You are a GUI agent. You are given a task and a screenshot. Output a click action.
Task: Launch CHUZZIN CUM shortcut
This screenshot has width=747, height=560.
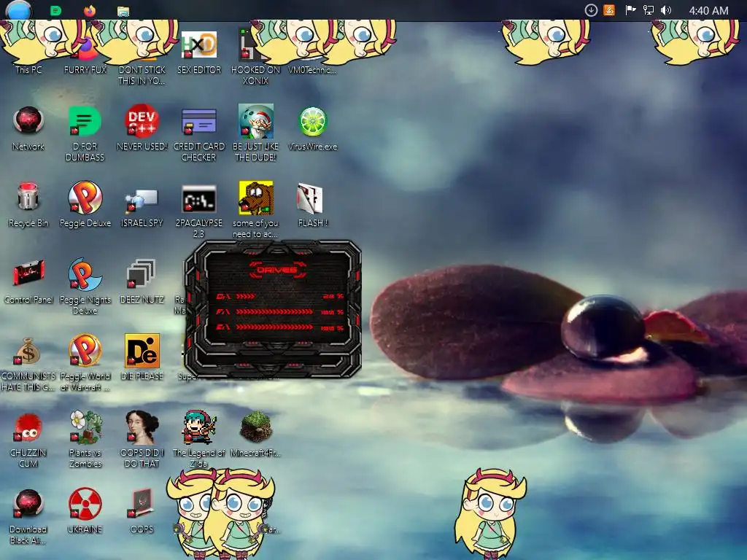coord(28,440)
